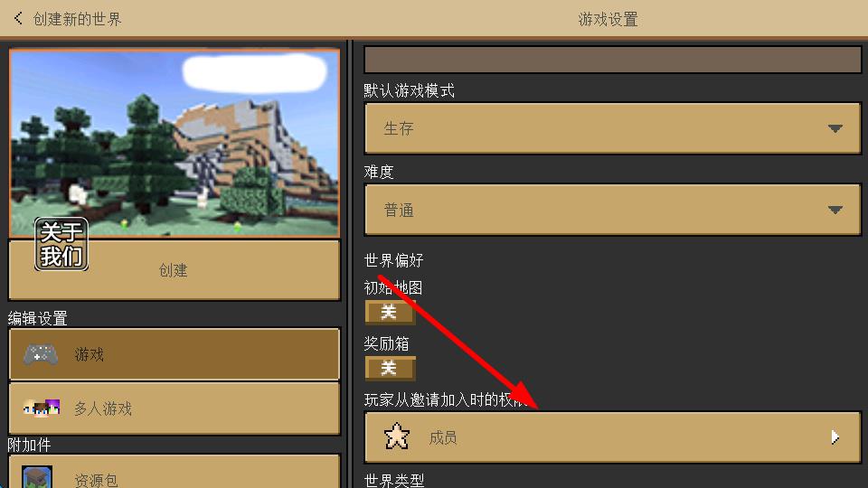Click the star icon next to 成员
Screen dimensions: 868x488
pyautogui.click(x=397, y=436)
